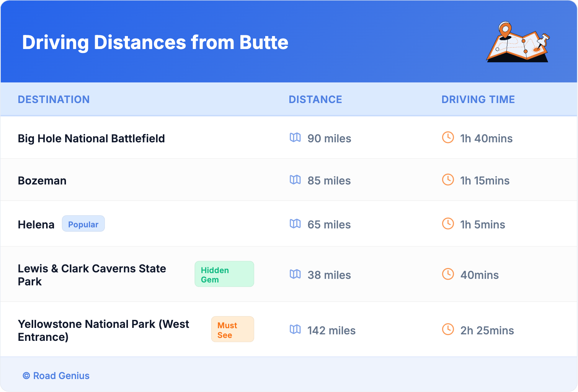Image resolution: width=578 pixels, height=392 pixels.
Task: Open the Road Genius copyright link
Action: click(56, 376)
